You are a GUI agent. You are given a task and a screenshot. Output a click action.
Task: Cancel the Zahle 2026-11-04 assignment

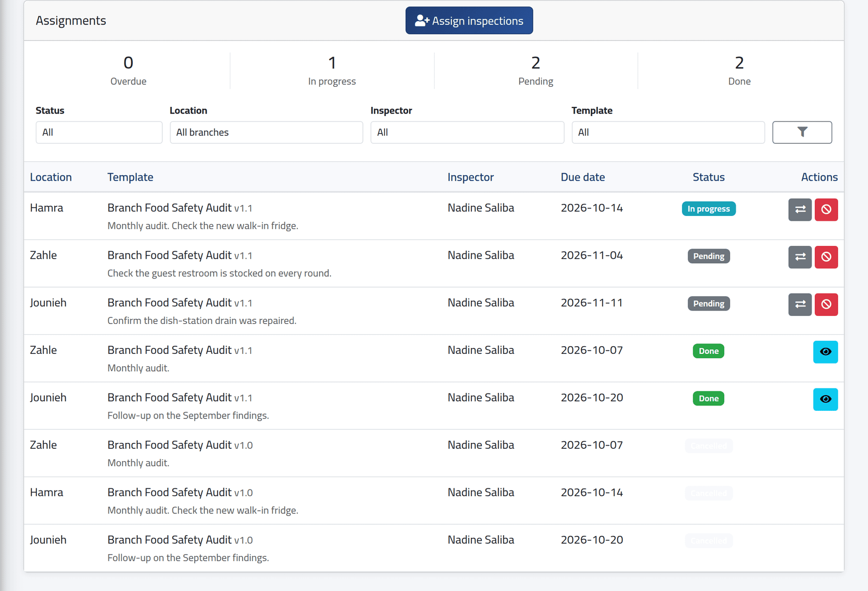tap(826, 257)
